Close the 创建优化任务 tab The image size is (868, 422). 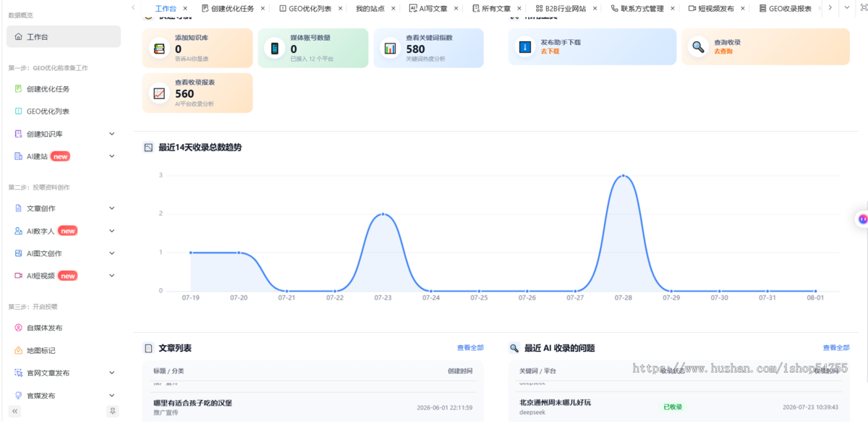[263, 9]
